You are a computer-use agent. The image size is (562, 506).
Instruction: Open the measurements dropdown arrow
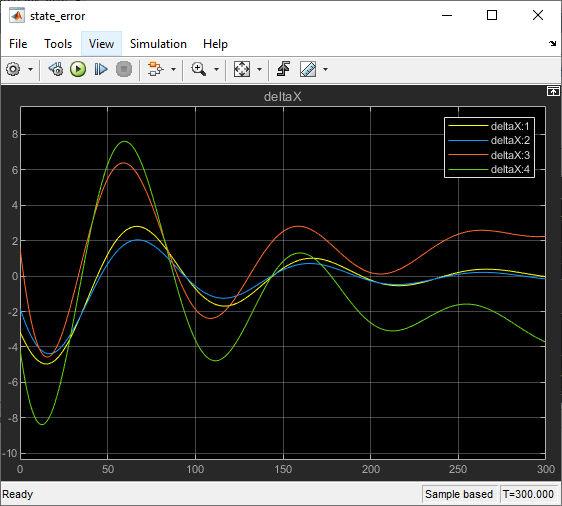click(x=325, y=70)
